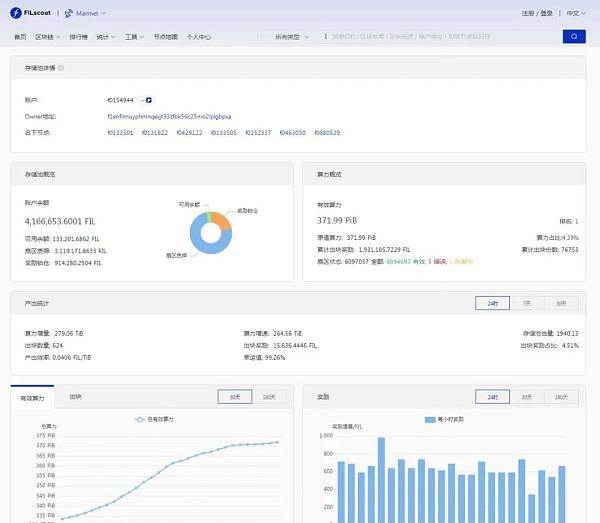600x523 pixels.
Task: Select 180天 range for 有效算力 chart
Action: pyautogui.click(x=269, y=397)
